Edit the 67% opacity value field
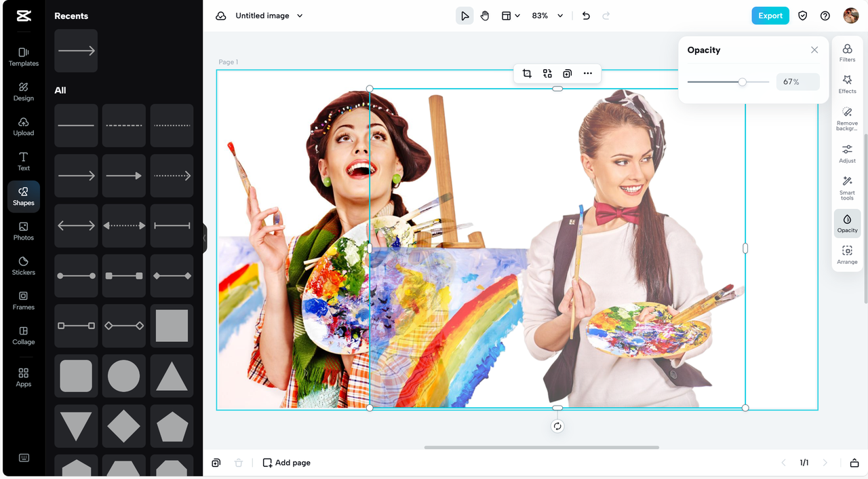Viewport: 868px width, 479px height. [x=798, y=82]
